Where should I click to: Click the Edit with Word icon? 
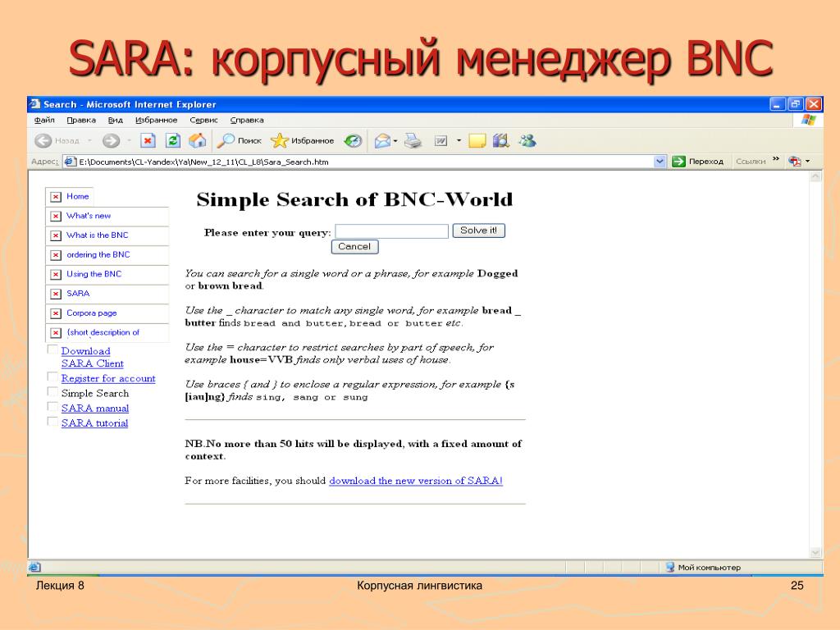(x=441, y=141)
